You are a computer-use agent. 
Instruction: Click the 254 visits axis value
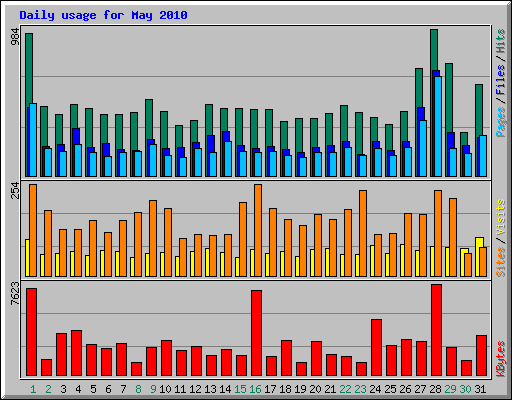pyautogui.click(x=15, y=190)
